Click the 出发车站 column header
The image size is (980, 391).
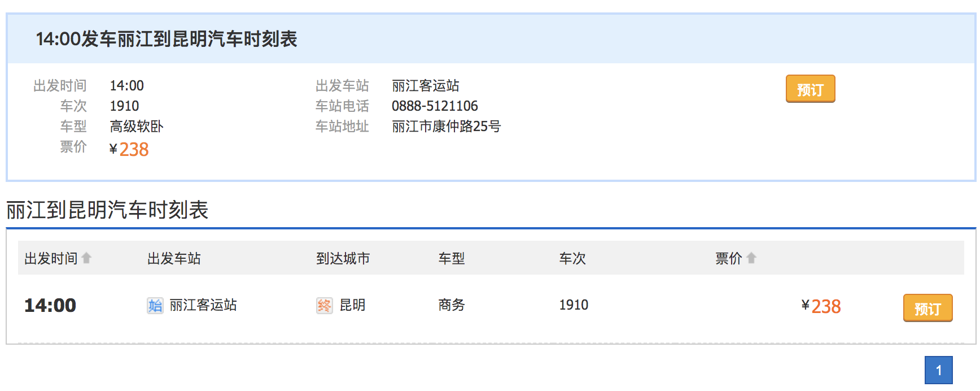point(174,259)
